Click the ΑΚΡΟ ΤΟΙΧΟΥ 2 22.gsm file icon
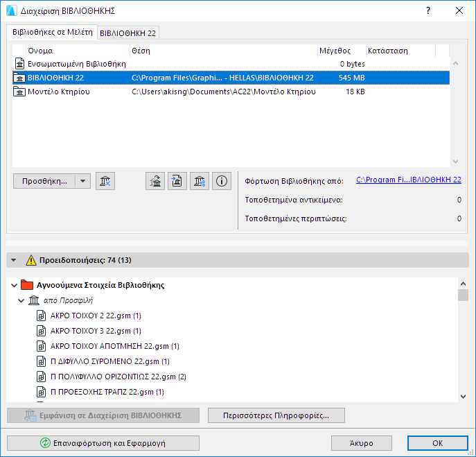Viewport: 476px width, 457px height. [x=41, y=316]
